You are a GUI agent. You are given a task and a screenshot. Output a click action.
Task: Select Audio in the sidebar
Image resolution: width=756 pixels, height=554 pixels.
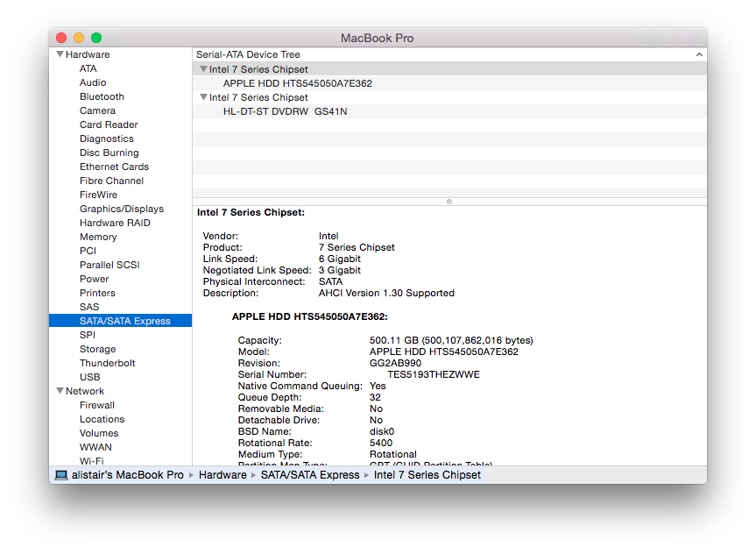[x=93, y=82]
